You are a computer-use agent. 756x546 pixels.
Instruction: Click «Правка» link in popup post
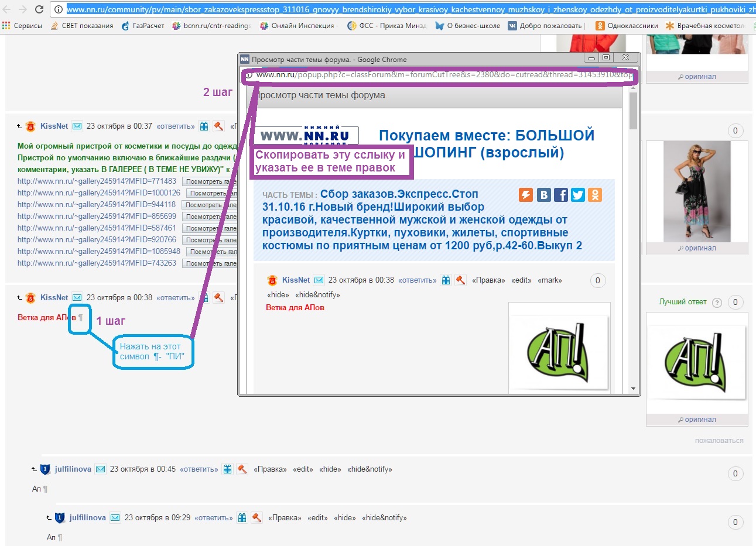(x=488, y=280)
